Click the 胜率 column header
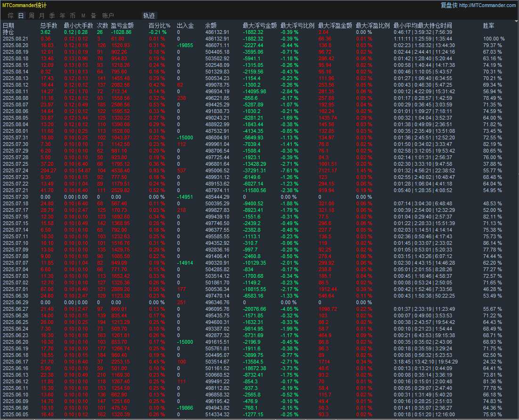 [x=488, y=25]
